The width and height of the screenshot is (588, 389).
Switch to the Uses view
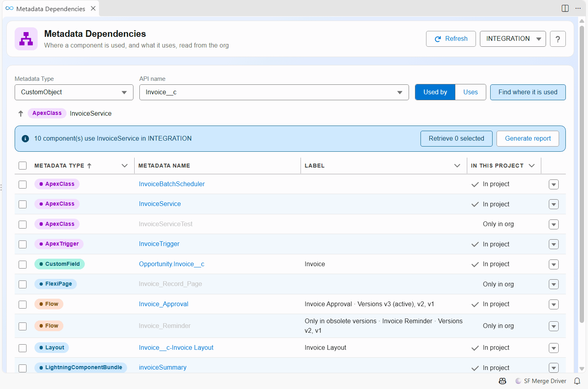(470, 92)
